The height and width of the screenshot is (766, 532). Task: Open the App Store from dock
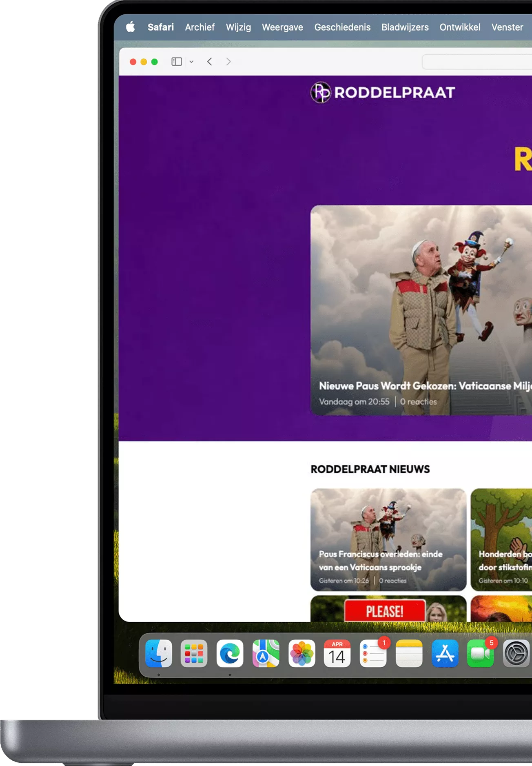click(x=445, y=654)
